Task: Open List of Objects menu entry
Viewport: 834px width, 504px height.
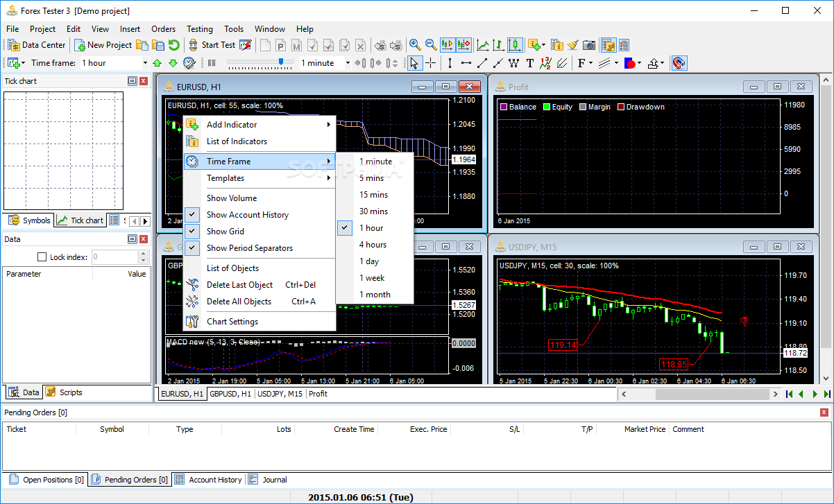Action: click(x=259, y=268)
